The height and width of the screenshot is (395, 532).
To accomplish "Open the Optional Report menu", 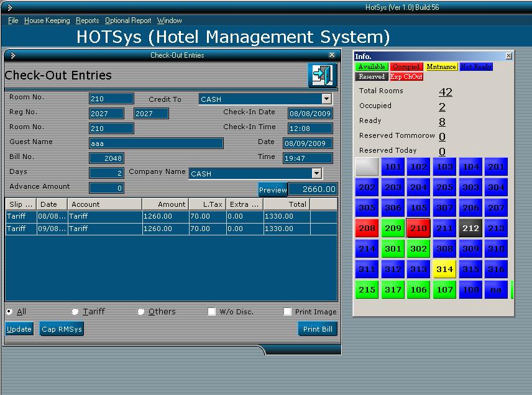I will point(127,20).
